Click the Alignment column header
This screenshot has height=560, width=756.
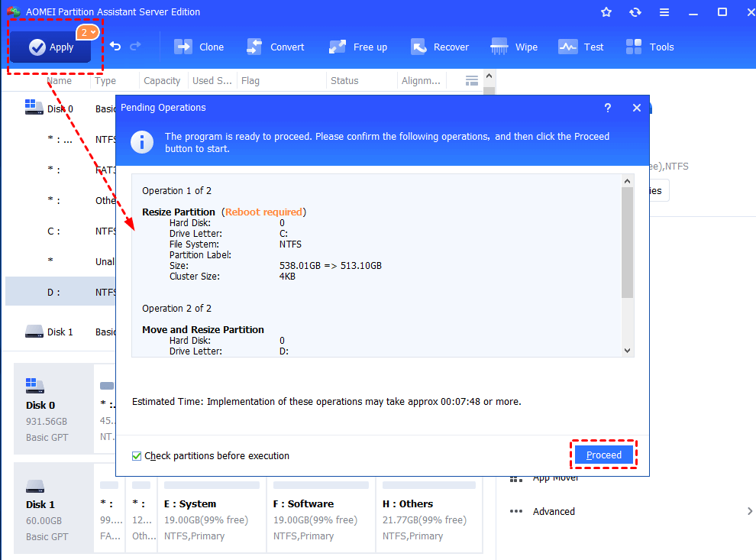click(x=421, y=80)
